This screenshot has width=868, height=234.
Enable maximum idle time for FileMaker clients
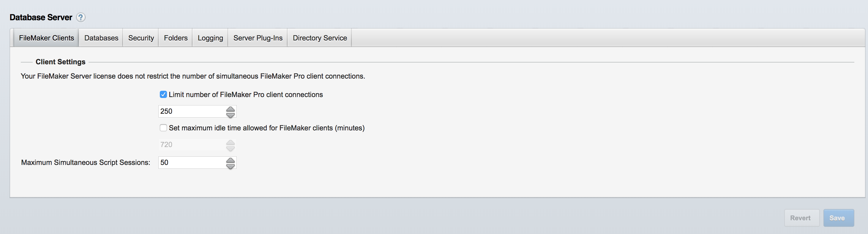point(163,128)
